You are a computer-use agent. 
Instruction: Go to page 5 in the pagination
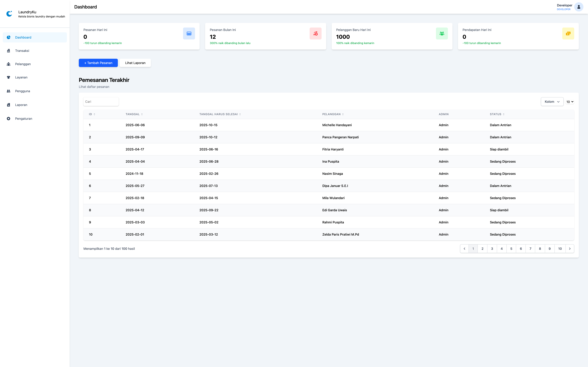pyautogui.click(x=511, y=249)
